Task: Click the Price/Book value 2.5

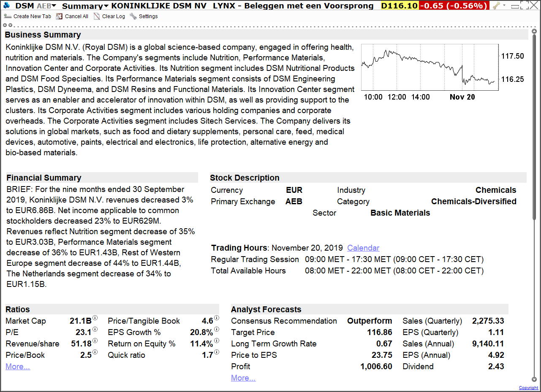Action: tap(86, 355)
